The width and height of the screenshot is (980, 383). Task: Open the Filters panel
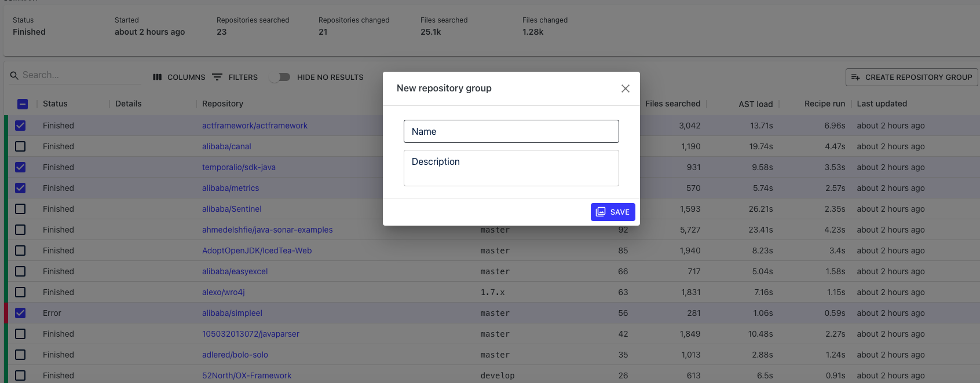[235, 77]
